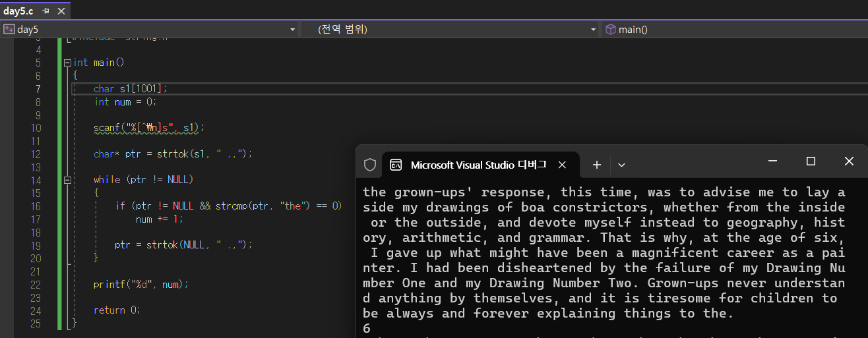The image size is (868, 338).
Task: Click line number 22 in the gutter
Action: [x=36, y=284]
